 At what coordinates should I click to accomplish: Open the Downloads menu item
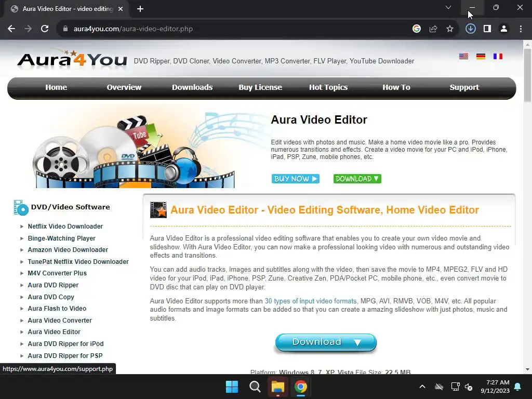coord(192,87)
